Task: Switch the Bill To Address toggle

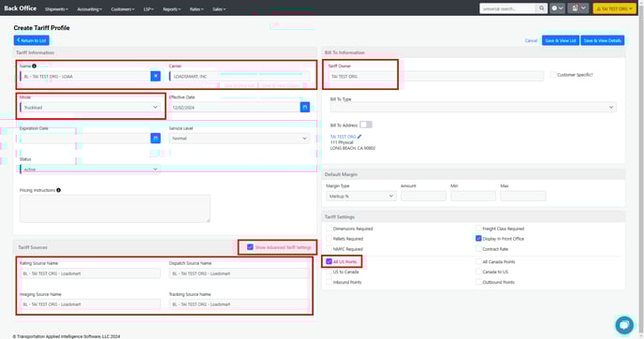Action: pos(366,125)
